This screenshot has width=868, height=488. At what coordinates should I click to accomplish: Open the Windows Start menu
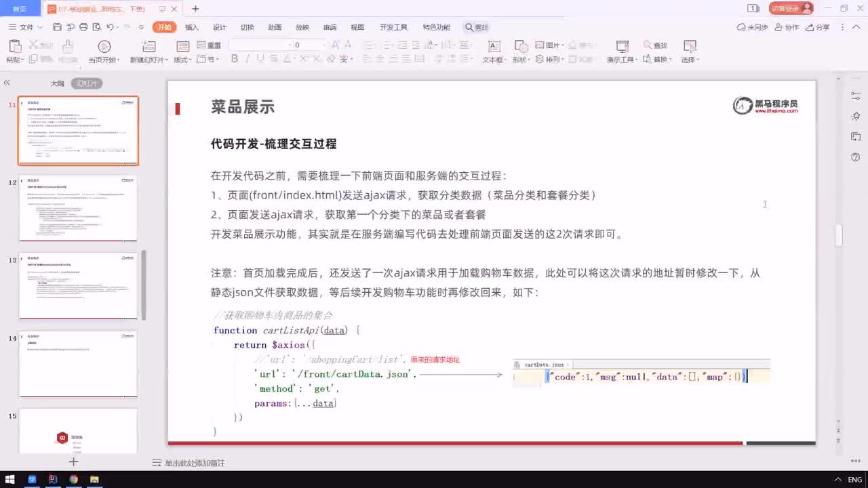point(10,479)
